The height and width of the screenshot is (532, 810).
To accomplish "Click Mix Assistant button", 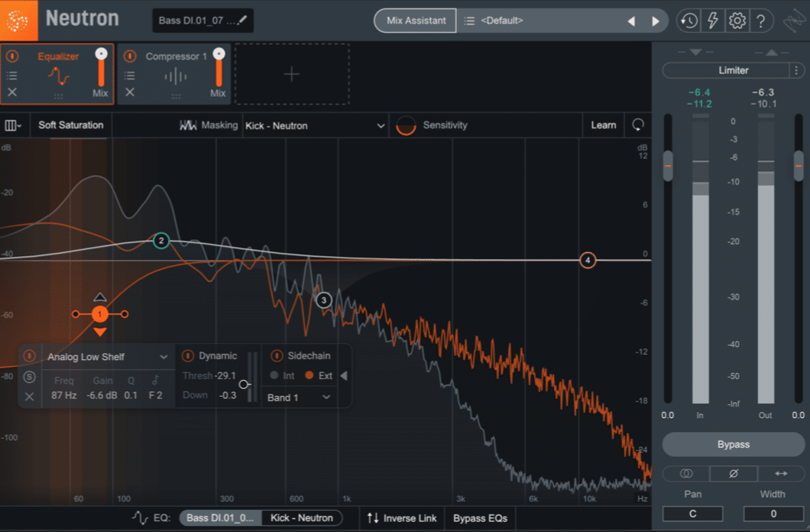I will [x=416, y=21].
